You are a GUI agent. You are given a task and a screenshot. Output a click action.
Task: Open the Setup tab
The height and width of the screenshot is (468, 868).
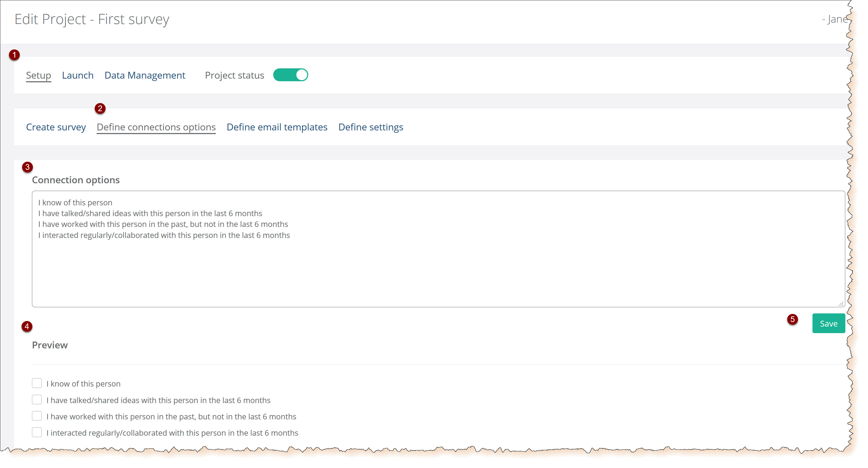[x=38, y=75]
